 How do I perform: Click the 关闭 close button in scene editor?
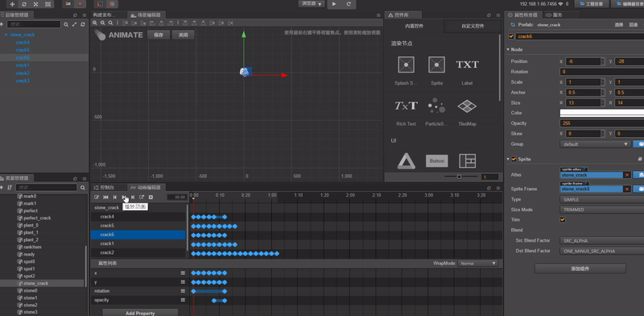pos(184,35)
